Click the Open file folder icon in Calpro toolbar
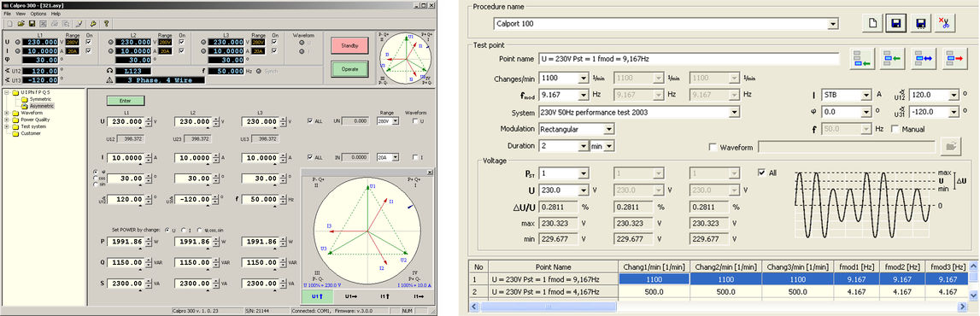 tap(21, 24)
